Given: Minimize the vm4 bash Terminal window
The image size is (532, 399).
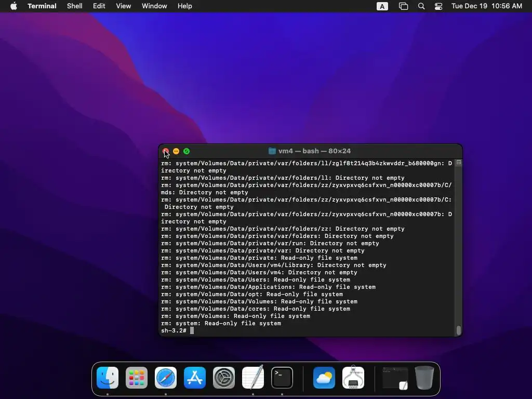Looking at the screenshot, I should click(x=176, y=151).
